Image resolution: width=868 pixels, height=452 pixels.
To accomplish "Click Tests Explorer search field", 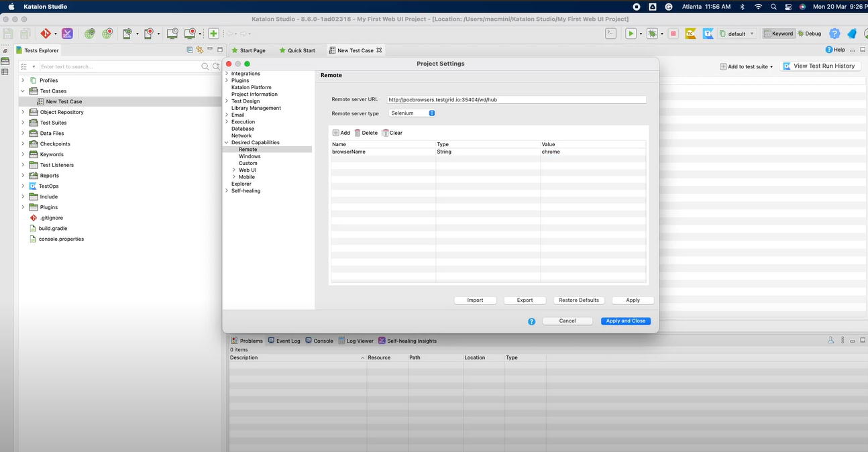I will [x=119, y=66].
